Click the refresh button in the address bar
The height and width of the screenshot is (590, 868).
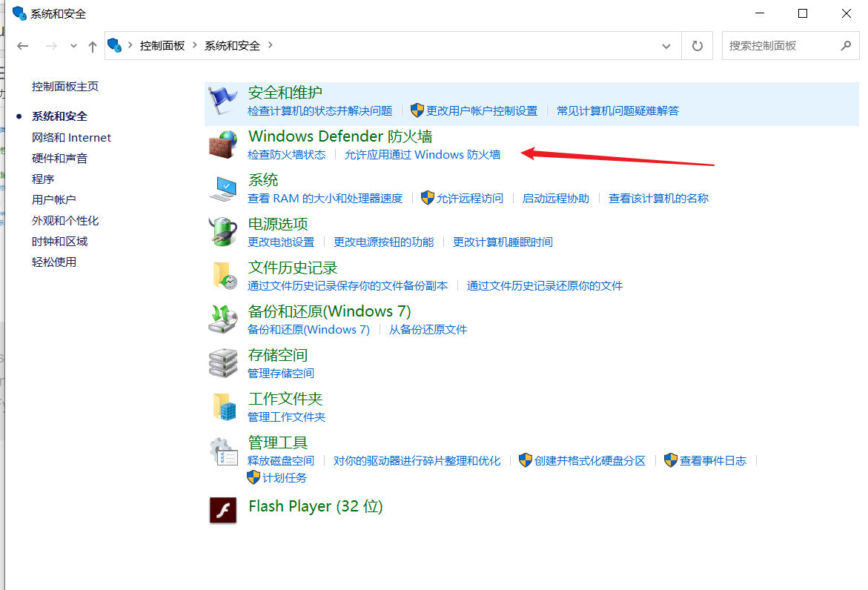697,45
